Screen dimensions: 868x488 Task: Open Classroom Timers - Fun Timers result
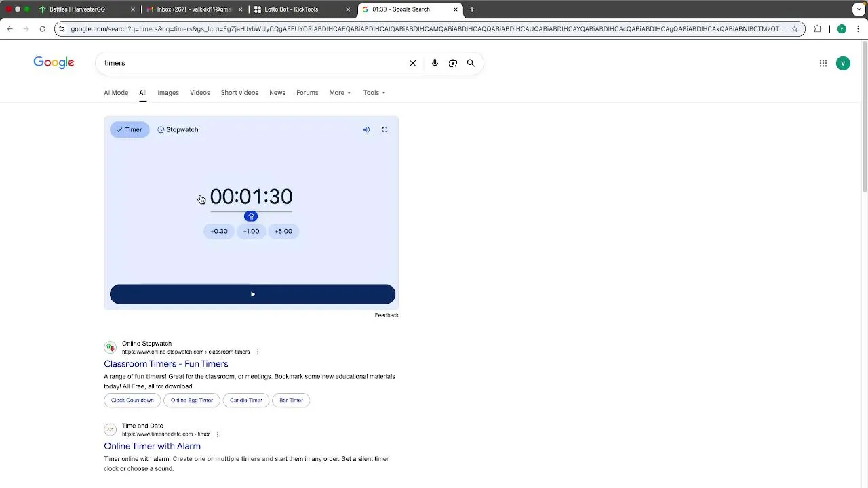pos(166,364)
